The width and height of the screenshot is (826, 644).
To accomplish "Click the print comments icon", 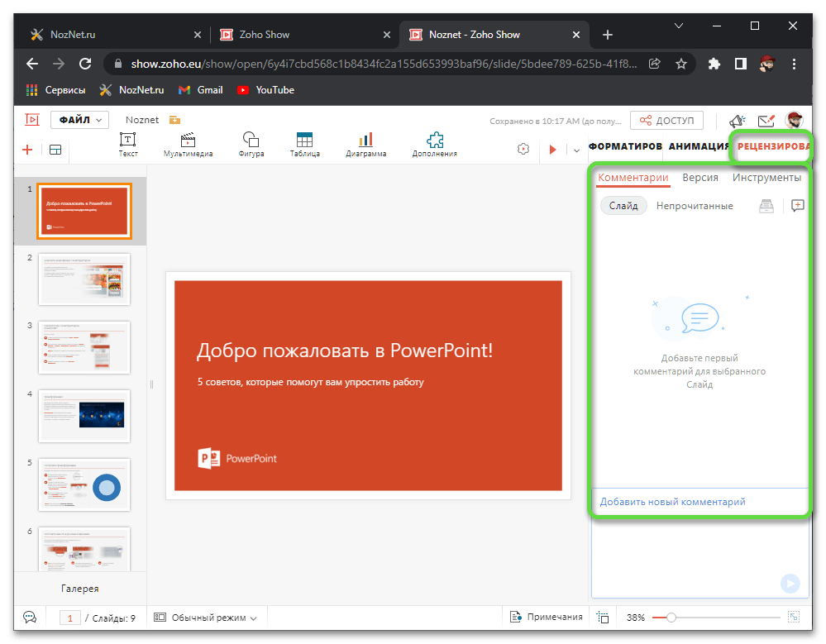I will pyautogui.click(x=766, y=206).
